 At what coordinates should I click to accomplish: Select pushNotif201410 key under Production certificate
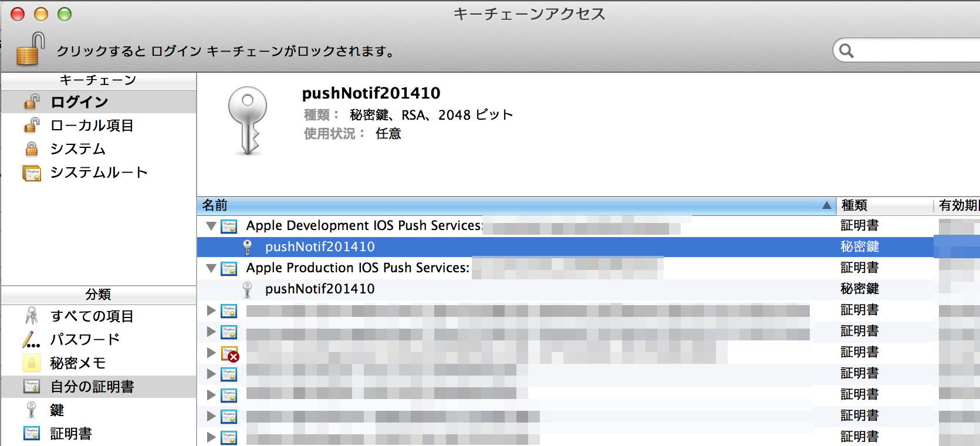click(589, 289)
